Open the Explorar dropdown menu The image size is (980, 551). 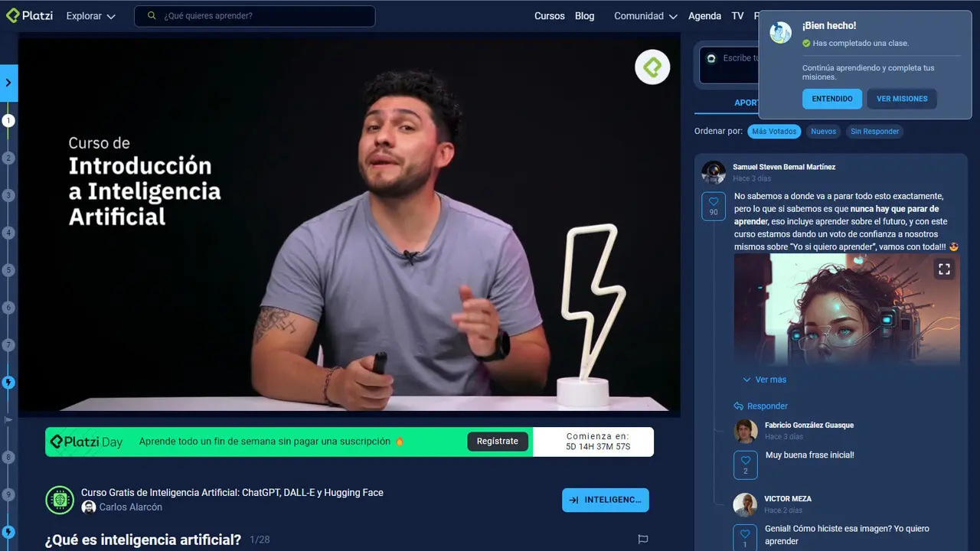pos(90,16)
